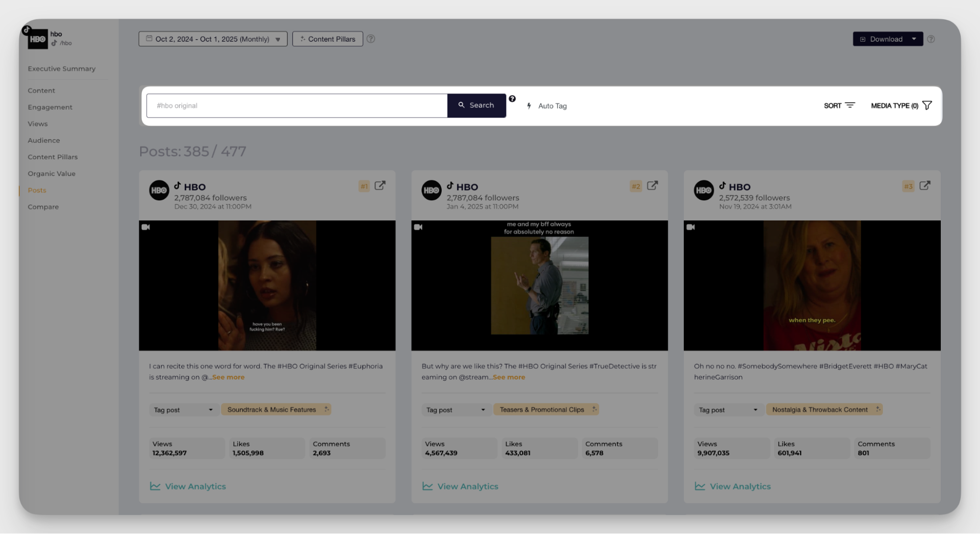Viewport: 980px width, 534px height.
Task: Click the #hbo original search field
Action: [x=297, y=106]
